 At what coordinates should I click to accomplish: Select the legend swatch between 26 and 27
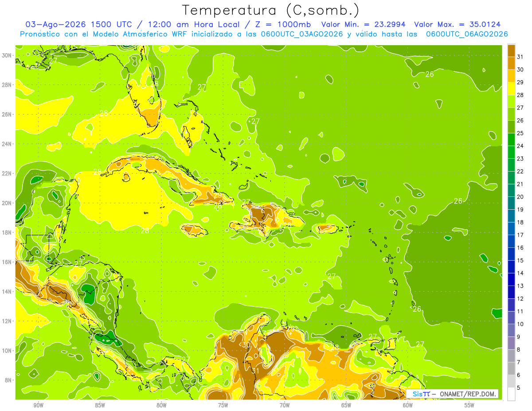(x=511, y=114)
